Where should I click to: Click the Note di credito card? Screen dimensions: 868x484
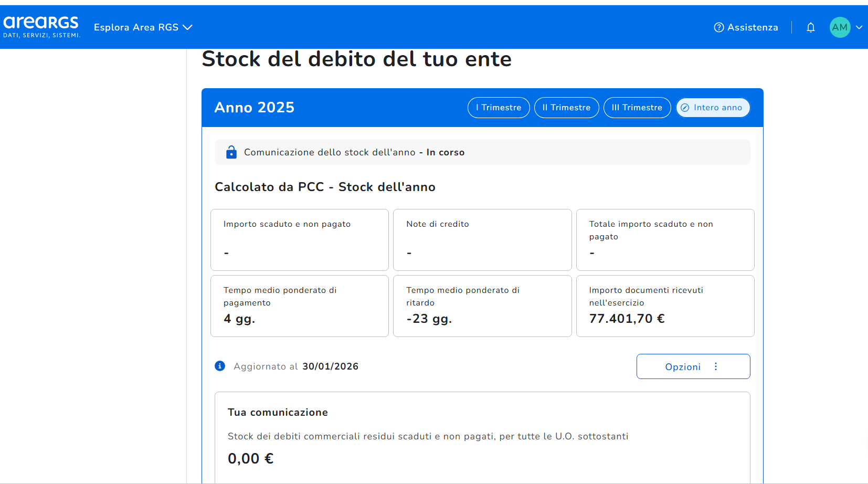(x=482, y=239)
